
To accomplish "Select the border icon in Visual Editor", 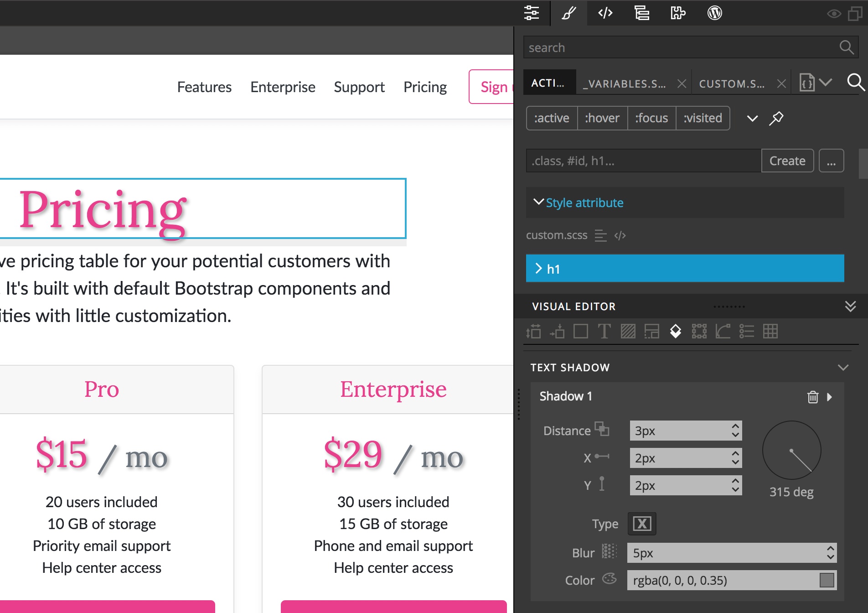I will [x=699, y=331].
